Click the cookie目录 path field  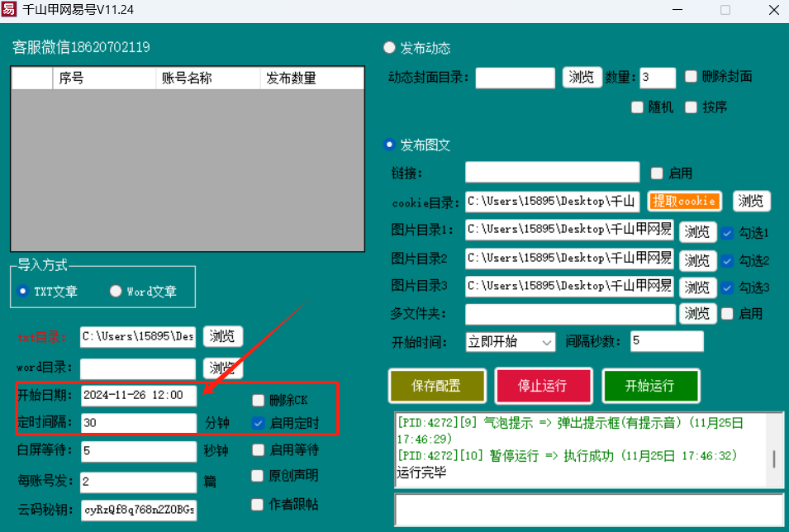pyautogui.click(x=553, y=202)
